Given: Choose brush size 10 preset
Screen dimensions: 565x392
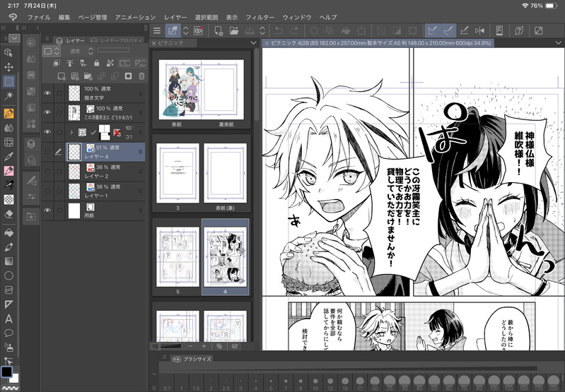Looking at the screenshot, I should 315,382.
